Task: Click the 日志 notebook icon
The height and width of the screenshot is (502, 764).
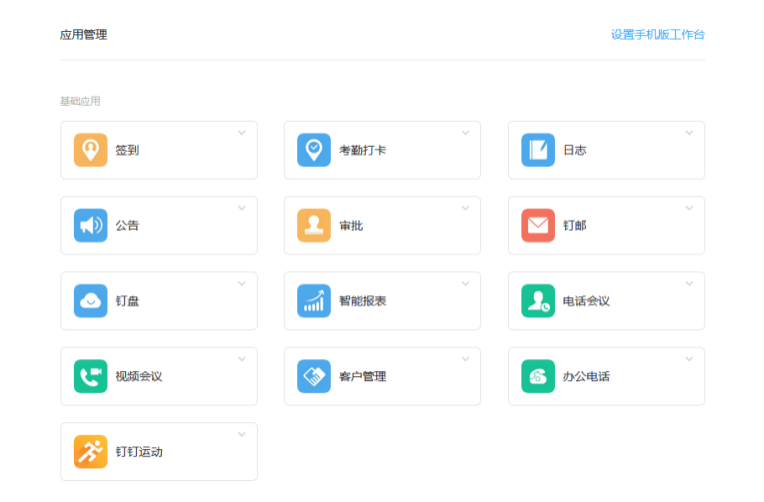Action: click(x=538, y=150)
